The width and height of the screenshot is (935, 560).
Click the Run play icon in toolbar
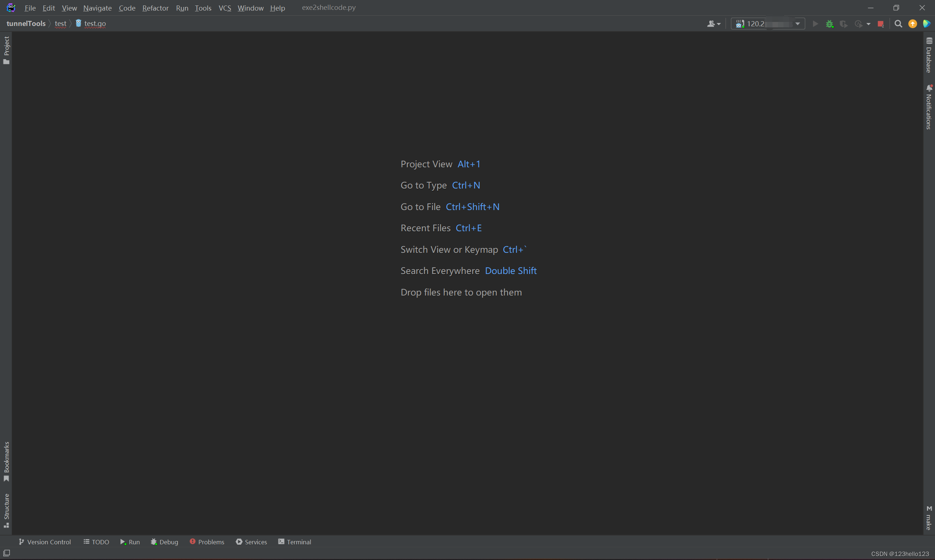pyautogui.click(x=815, y=24)
